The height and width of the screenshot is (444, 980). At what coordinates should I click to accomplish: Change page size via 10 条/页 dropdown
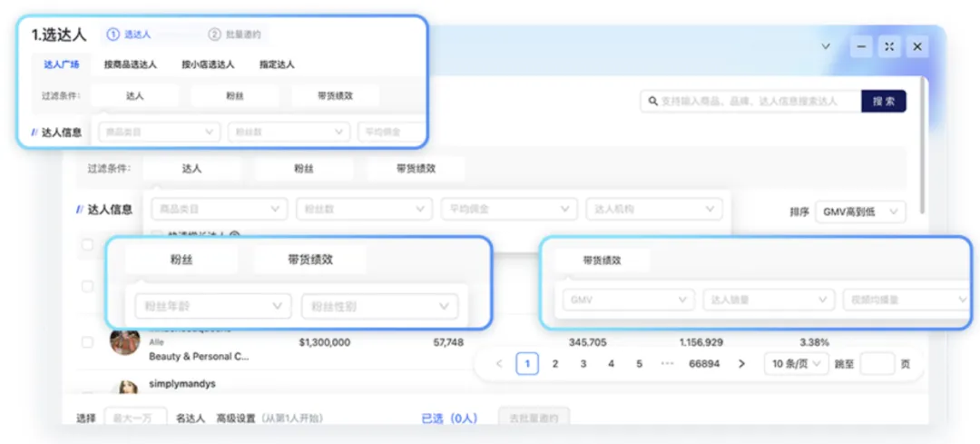pyautogui.click(x=797, y=363)
